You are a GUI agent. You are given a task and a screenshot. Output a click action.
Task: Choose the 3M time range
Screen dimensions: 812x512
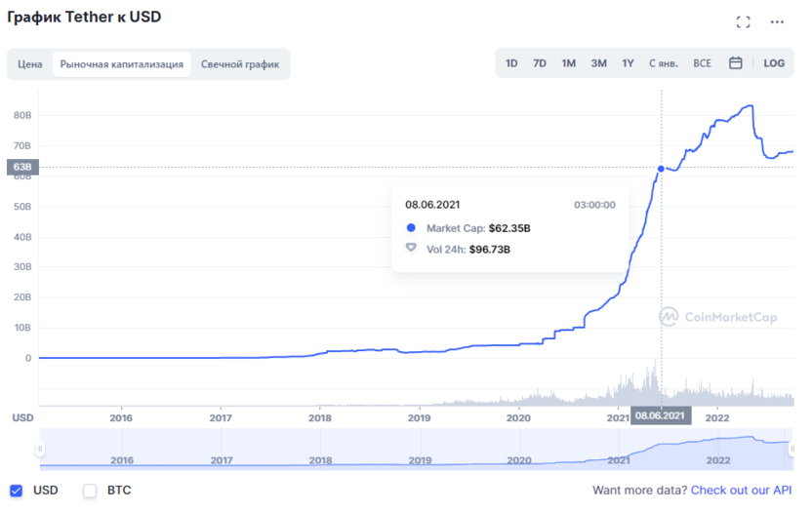pyautogui.click(x=598, y=63)
